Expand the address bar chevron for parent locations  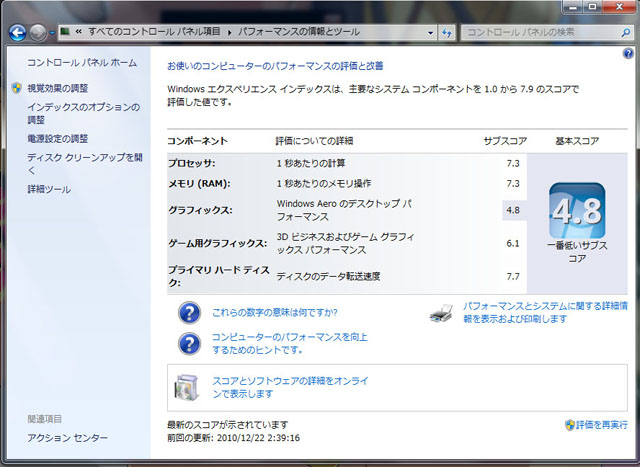pyautogui.click(x=79, y=31)
